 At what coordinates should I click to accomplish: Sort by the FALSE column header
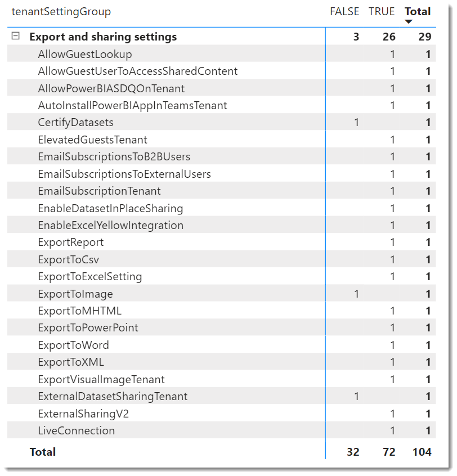(344, 12)
